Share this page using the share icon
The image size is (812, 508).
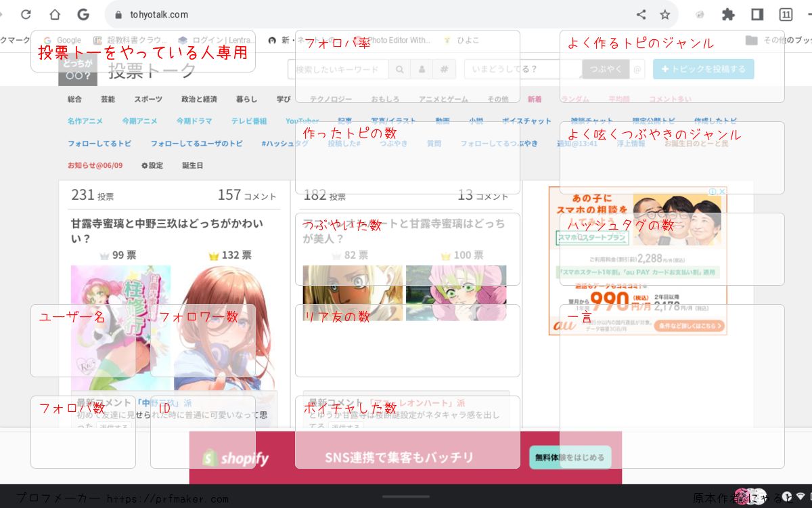pos(641,14)
